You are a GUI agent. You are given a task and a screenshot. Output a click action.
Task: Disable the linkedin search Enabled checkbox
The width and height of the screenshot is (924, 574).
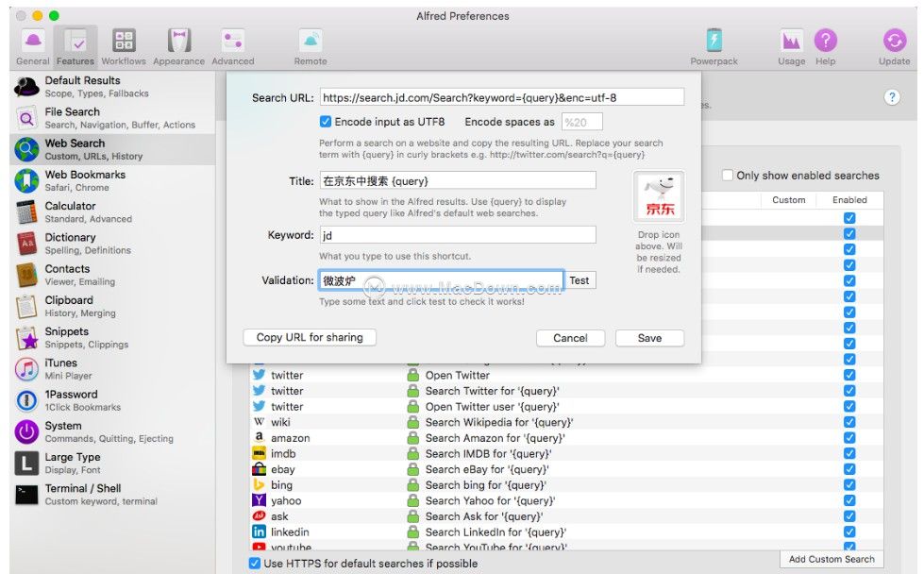[849, 532]
